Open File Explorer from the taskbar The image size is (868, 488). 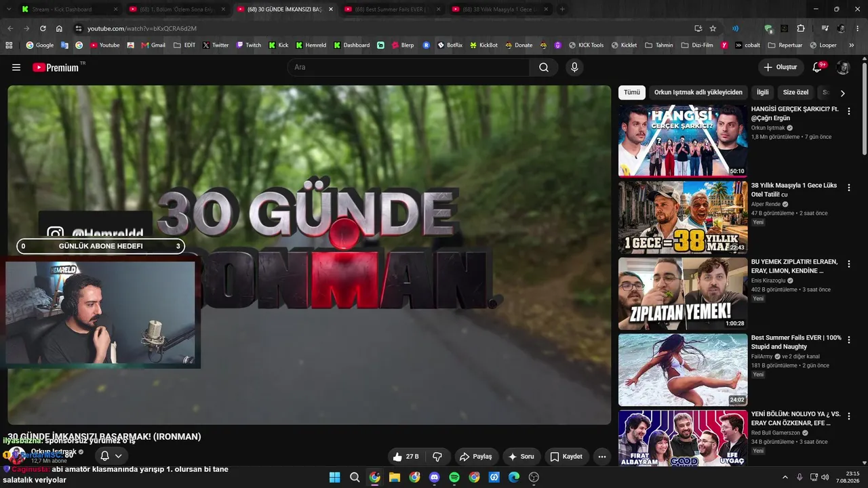395,477
